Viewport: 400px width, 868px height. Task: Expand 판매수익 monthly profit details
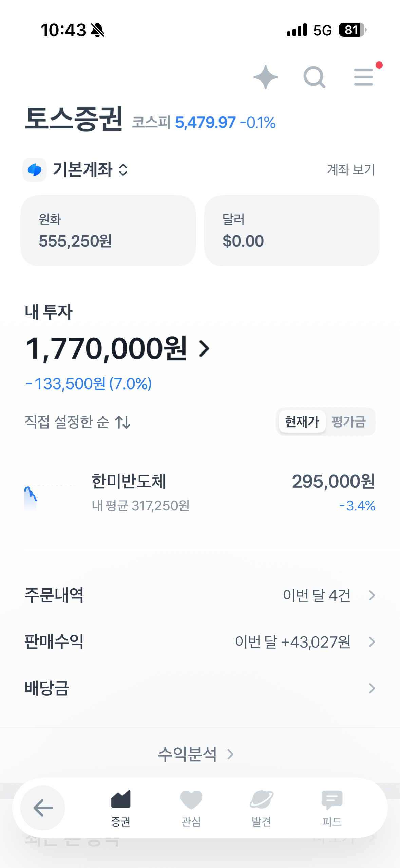(x=200, y=642)
